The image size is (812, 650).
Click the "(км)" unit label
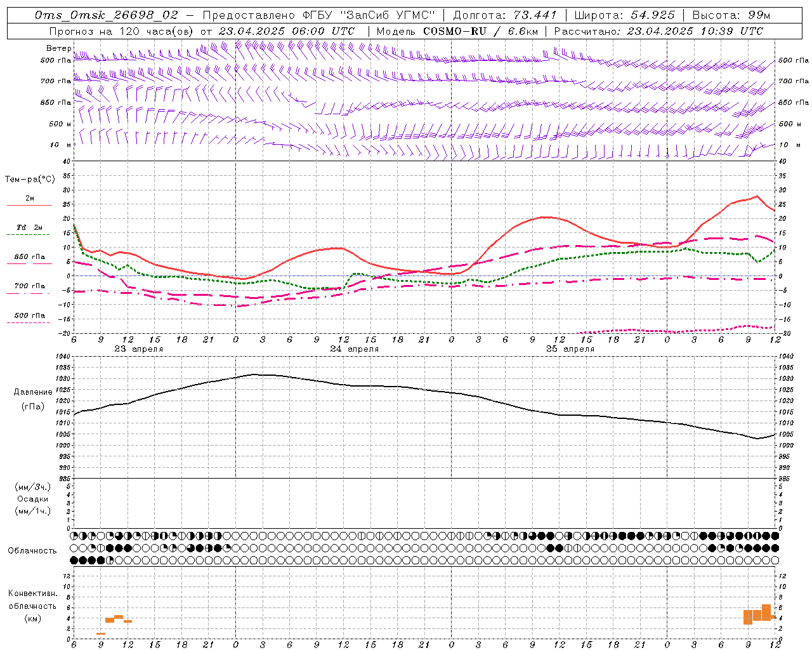click(32, 618)
